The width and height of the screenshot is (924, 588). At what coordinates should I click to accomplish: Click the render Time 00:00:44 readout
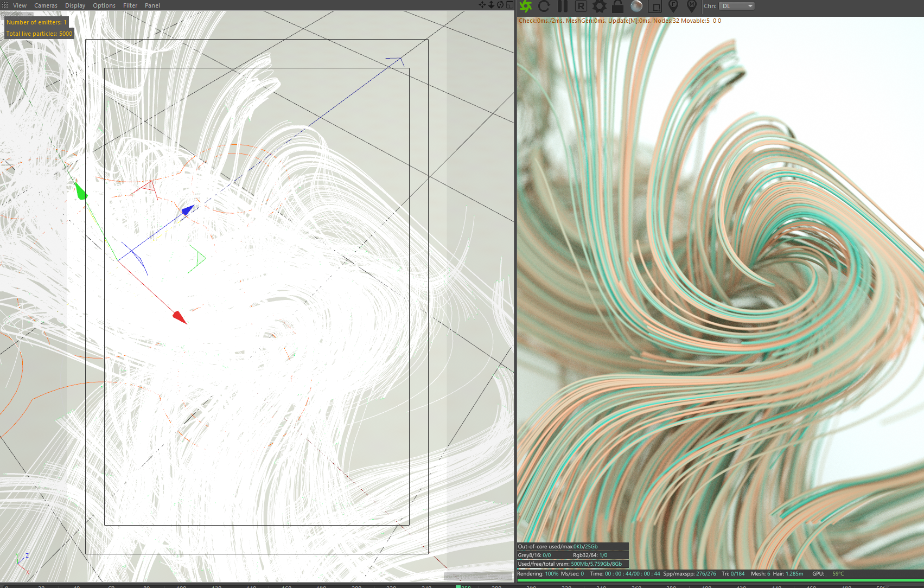pos(625,573)
